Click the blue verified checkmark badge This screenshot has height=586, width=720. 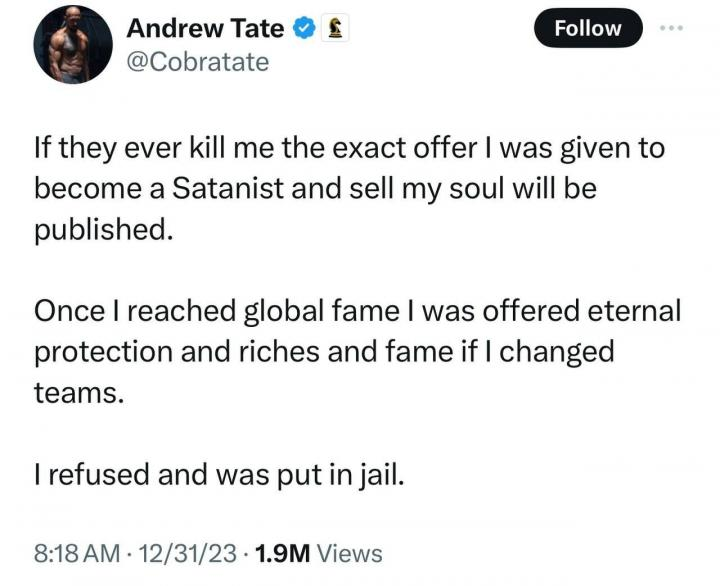pos(304,30)
